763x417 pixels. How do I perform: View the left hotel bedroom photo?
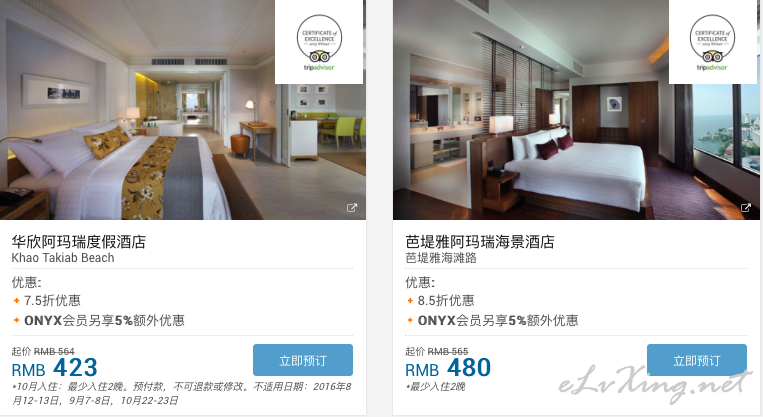tap(183, 110)
